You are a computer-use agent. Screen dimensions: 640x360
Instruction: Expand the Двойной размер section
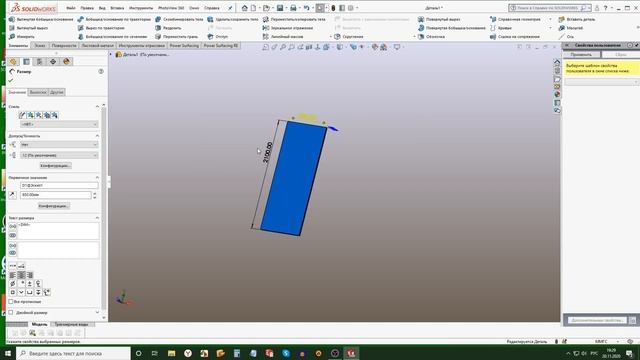(x=97, y=313)
